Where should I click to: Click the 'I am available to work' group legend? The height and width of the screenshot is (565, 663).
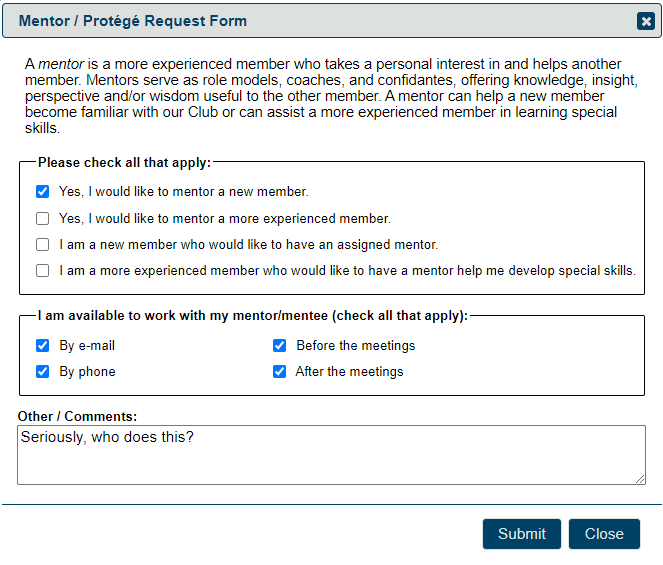[253, 316]
